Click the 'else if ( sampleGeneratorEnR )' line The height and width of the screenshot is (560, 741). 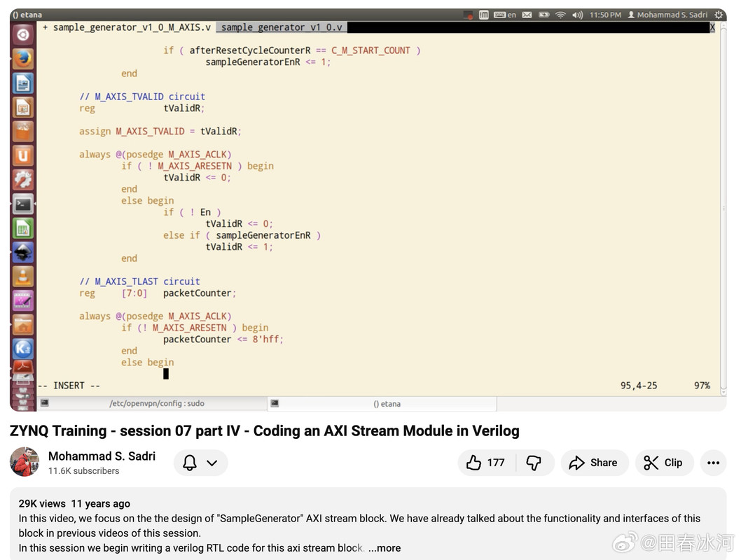242,236
